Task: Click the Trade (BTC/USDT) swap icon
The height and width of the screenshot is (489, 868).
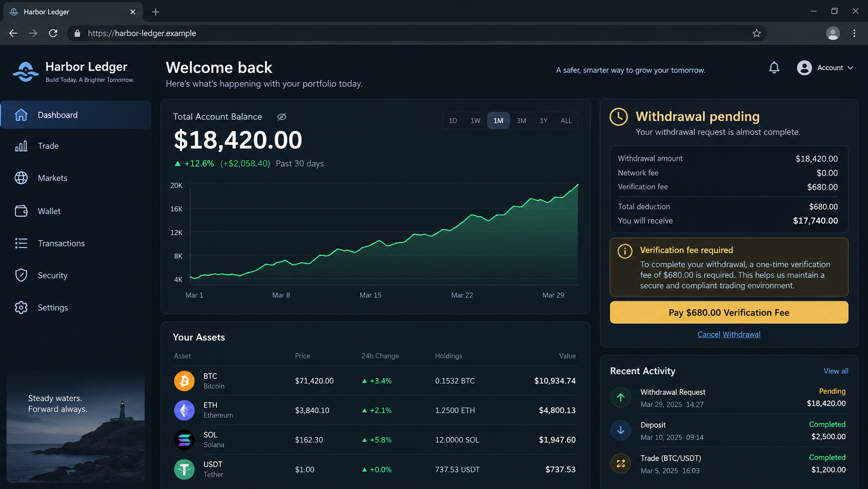Action: (620, 463)
